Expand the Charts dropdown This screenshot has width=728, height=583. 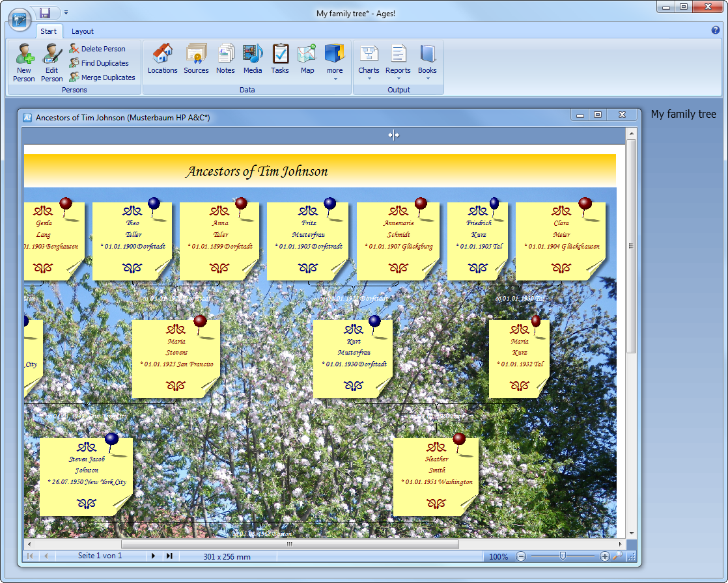click(x=369, y=62)
